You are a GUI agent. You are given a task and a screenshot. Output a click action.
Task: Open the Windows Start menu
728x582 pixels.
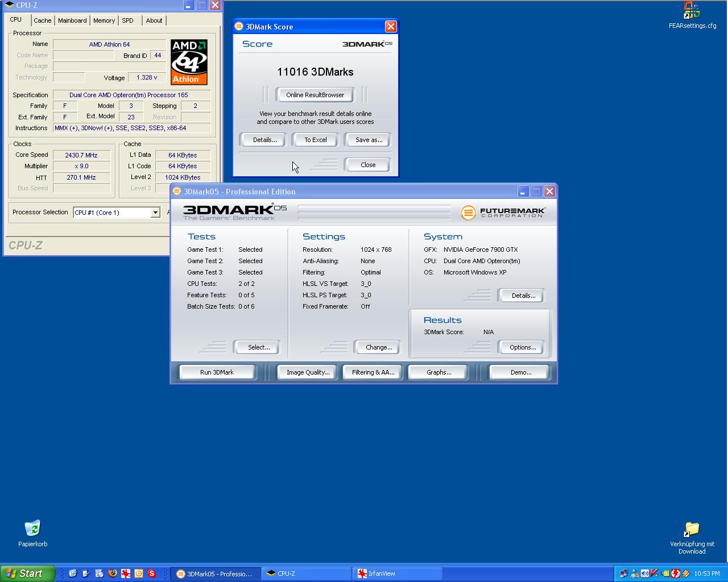pyautogui.click(x=28, y=573)
